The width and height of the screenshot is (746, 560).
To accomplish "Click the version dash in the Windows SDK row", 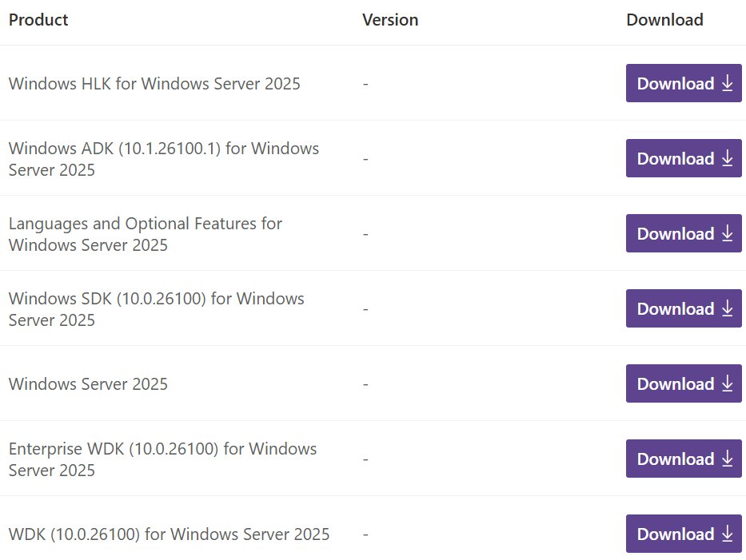I will (365, 309).
